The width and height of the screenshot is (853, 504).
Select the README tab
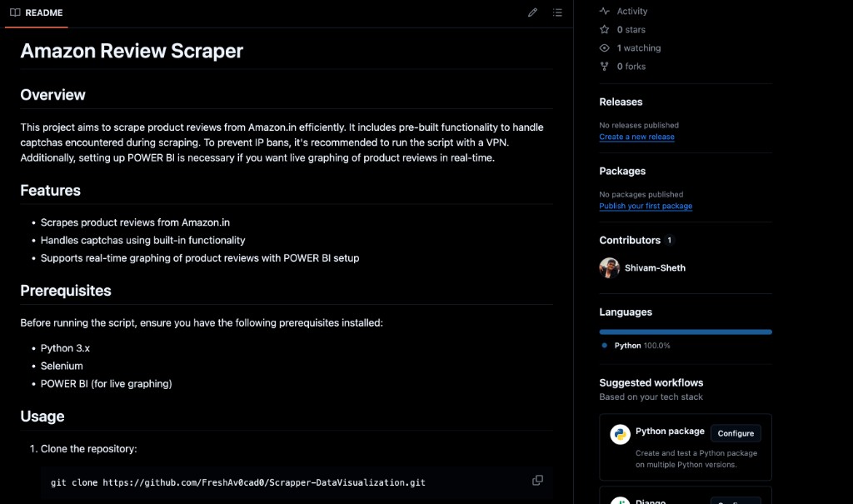point(37,13)
